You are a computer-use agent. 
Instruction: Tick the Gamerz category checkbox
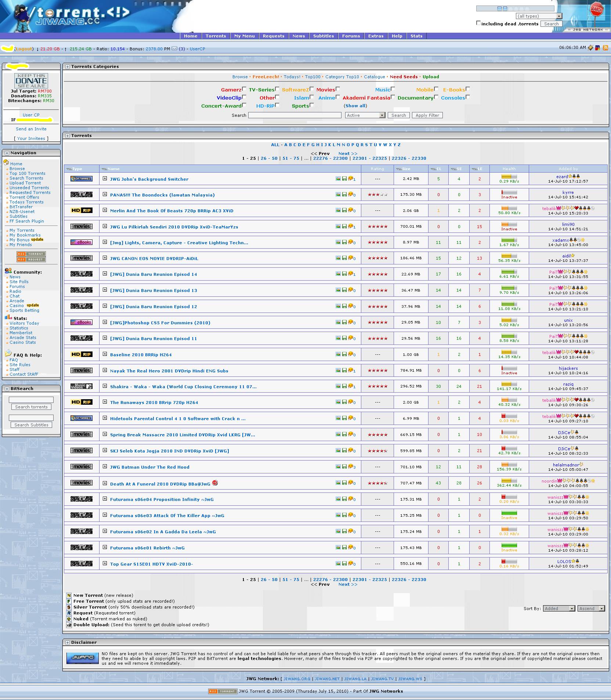coord(244,89)
